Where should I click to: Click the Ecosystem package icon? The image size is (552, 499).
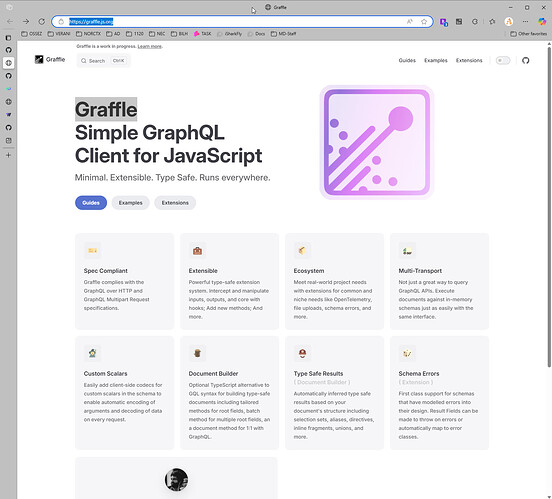tap(302, 250)
